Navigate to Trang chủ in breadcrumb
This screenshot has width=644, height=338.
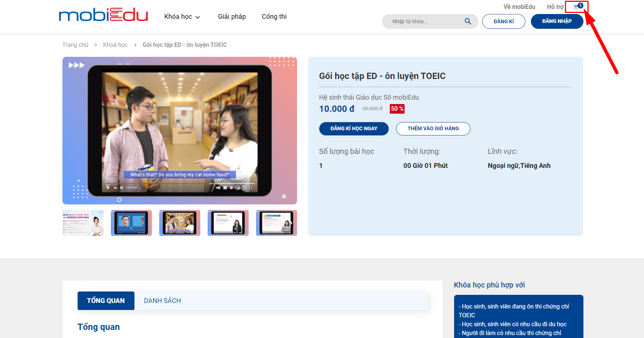75,45
